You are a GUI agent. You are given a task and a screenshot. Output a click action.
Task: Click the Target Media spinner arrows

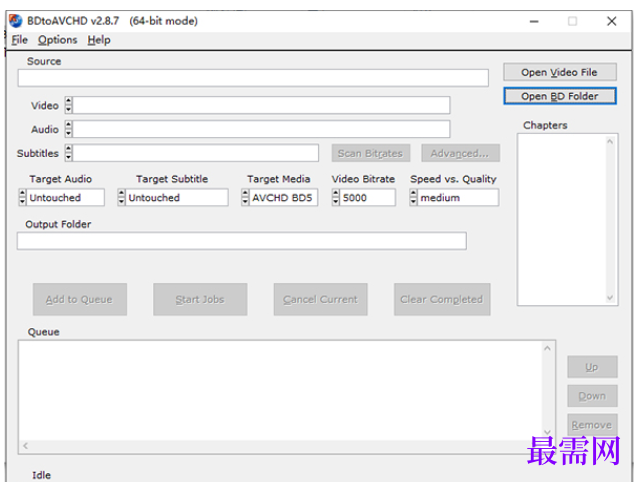coord(245,197)
